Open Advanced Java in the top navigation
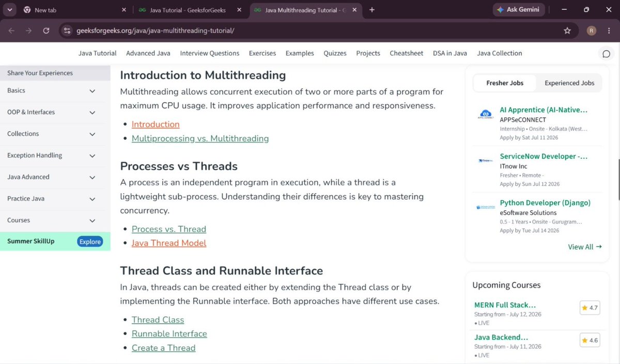The width and height of the screenshot is (620, 364). [x=148, y=53]
